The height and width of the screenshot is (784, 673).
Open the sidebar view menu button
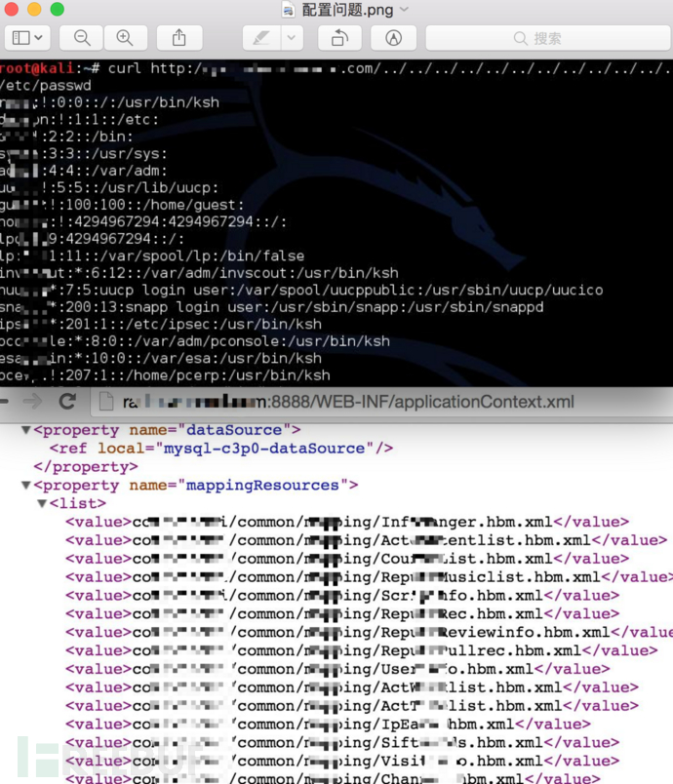pyautogui.click(x=27, y=38)
